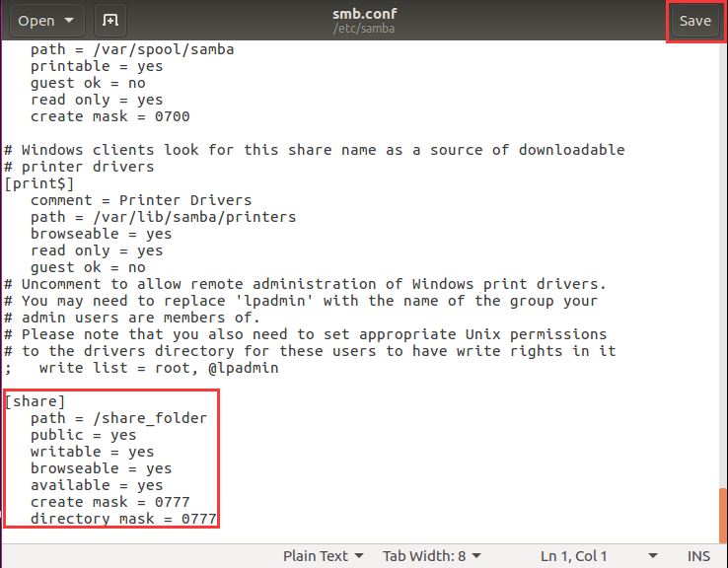728x568 pixels.
Task: Click the line 'create mask = 0700'
Action: pos(110,116)
